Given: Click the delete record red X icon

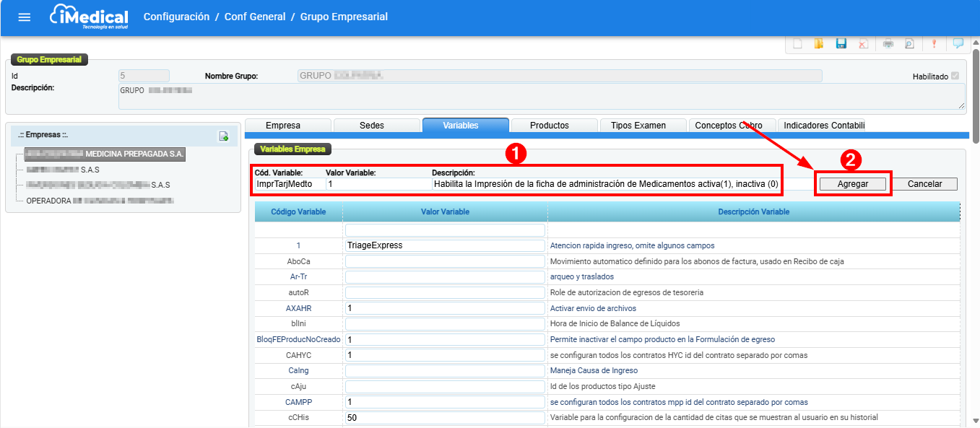Looking at the screenshot, I should 863,43.
